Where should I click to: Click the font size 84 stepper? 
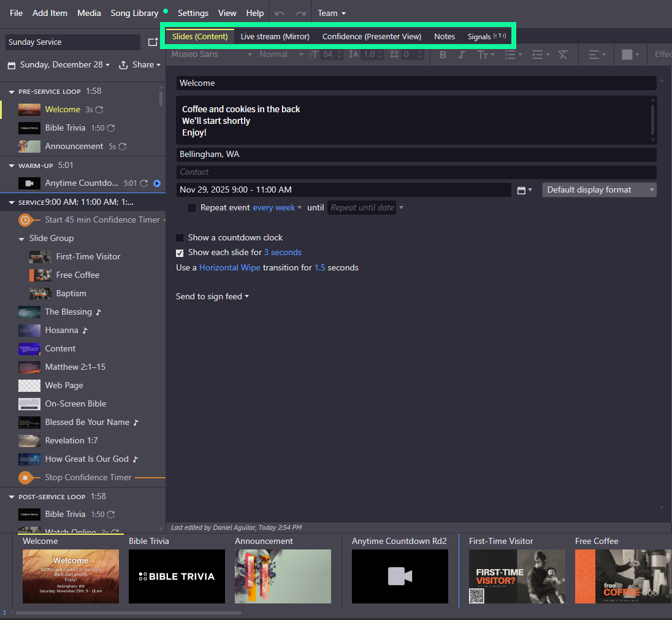pyautogui.click(x=340, y=55)
